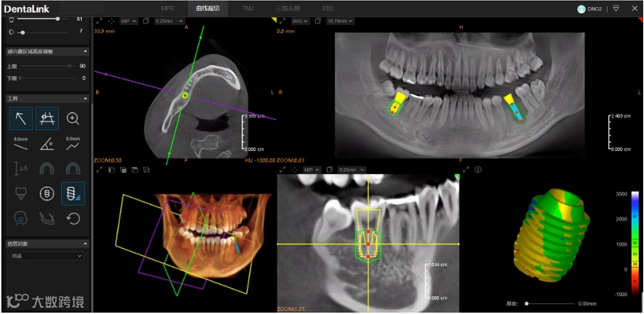Maximize the cross-section view
This screenshot has height=314, width=644.
pyautogui.click(x=283, y=169)
